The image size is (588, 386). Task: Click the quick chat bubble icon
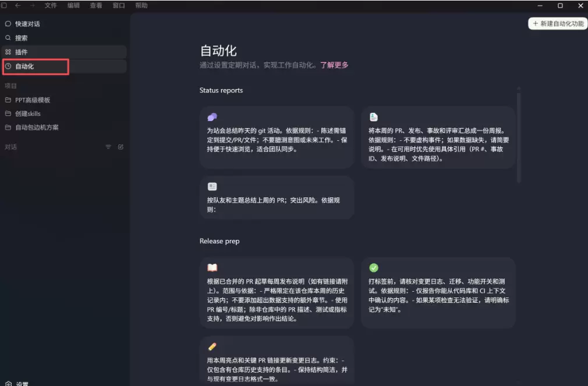coord(8,24)
